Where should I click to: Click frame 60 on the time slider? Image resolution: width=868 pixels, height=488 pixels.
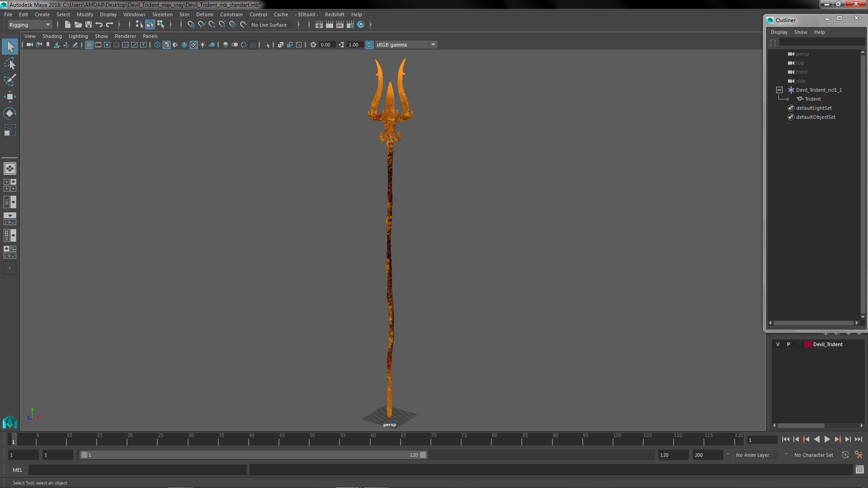coord(373,440)
